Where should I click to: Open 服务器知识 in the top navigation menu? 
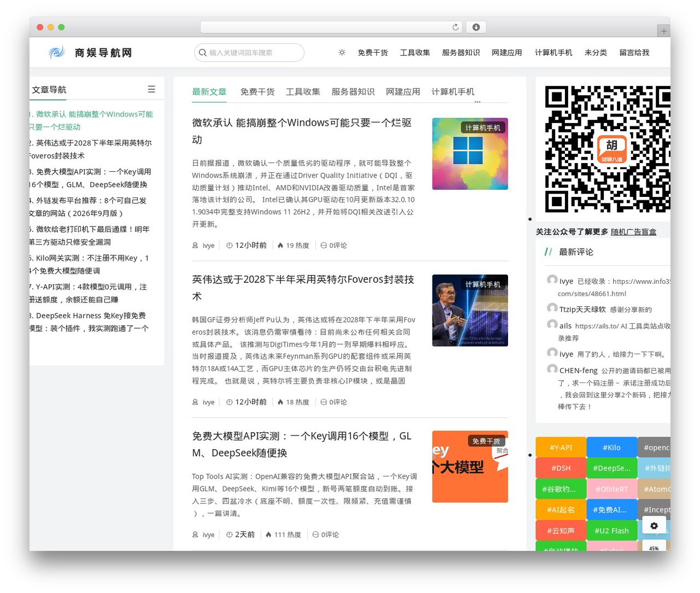tap(461, 53)
